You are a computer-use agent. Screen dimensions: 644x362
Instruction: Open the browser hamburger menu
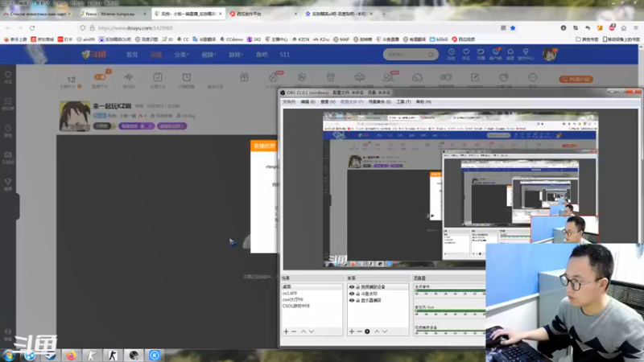tap(636, 28)
